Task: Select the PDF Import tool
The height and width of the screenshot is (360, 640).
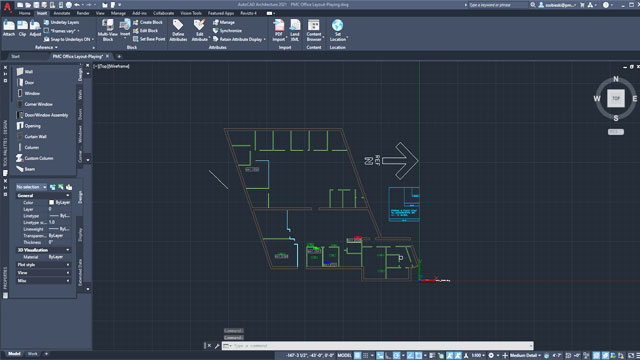Action: (279, 30)
